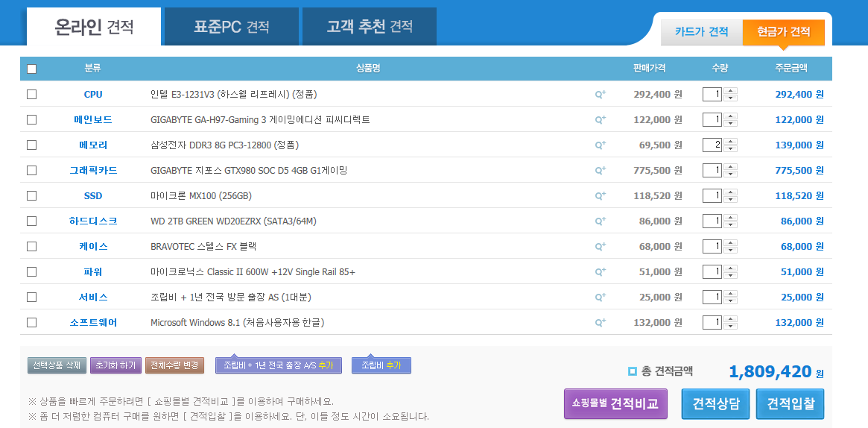The image size is (868, 428).
Task: Open the magnifier icon for the GIGABYTE GA-H97 motherboard
Action: tap(600, 120)
